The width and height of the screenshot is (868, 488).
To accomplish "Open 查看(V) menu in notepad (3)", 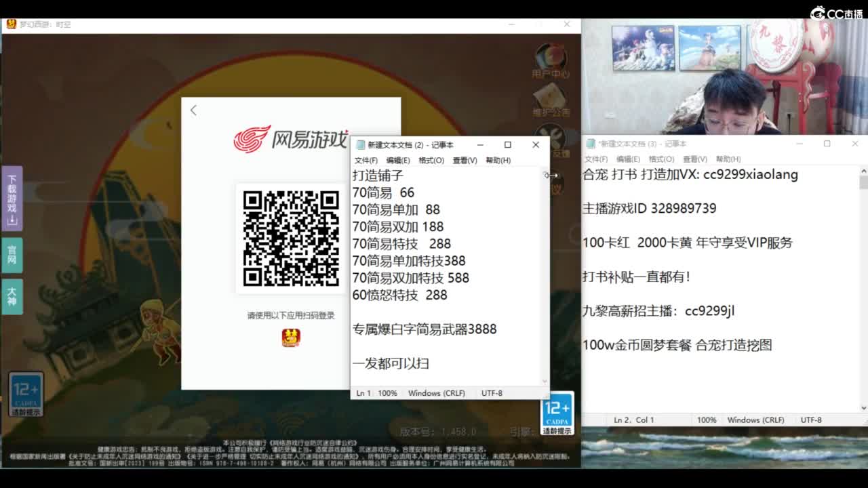I will point(694,159).
